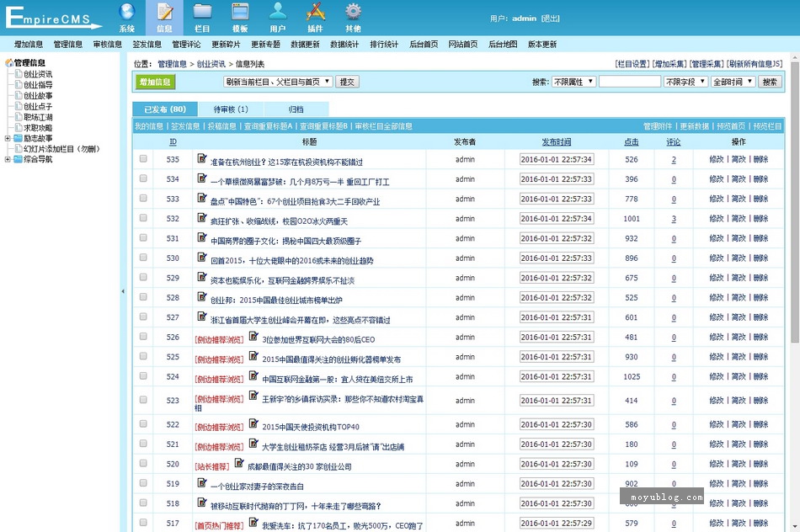
Task: Open the 全部时间 dropdown
Action: (733, 82)
